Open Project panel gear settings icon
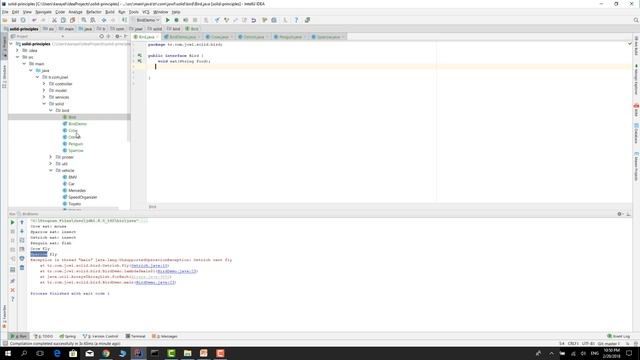 tap(117, 36)
